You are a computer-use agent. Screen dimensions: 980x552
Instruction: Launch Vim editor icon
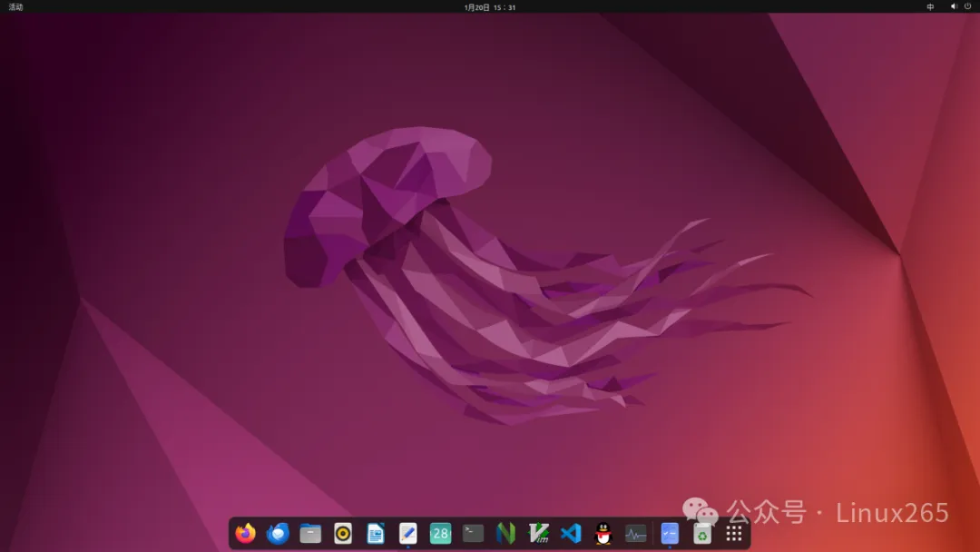(x=538, y=533)
